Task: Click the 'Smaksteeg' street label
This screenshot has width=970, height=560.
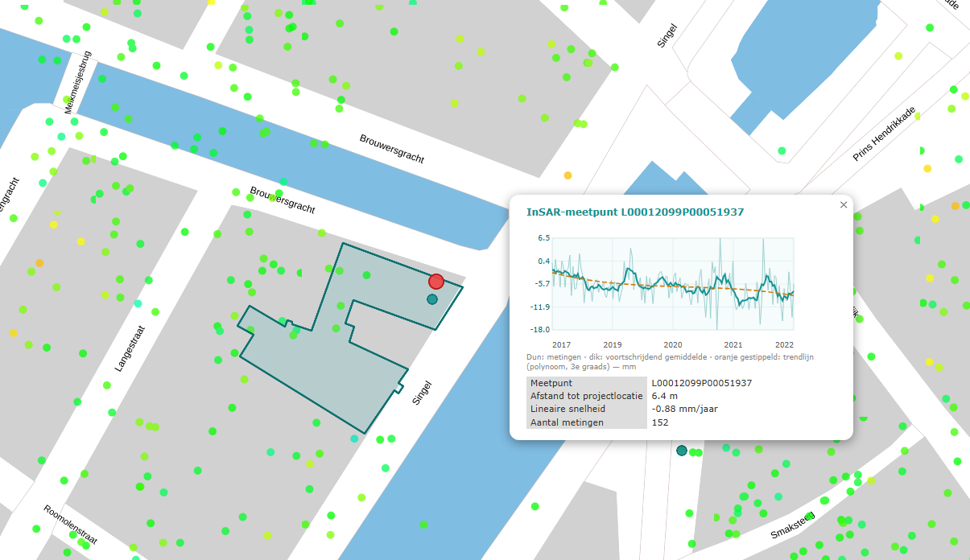Action: tap(793, 524)
